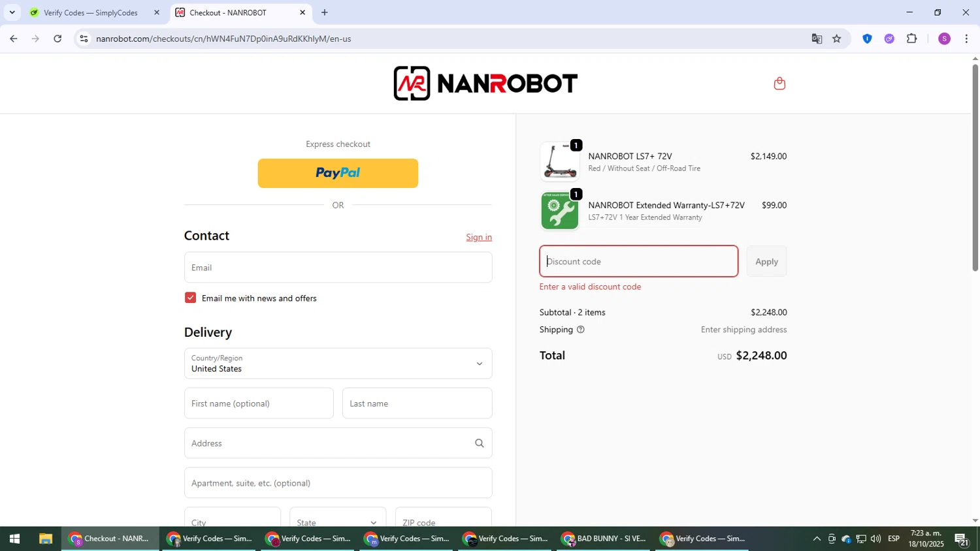Expand the Country/Region dropdown

[x=338, y=364]
